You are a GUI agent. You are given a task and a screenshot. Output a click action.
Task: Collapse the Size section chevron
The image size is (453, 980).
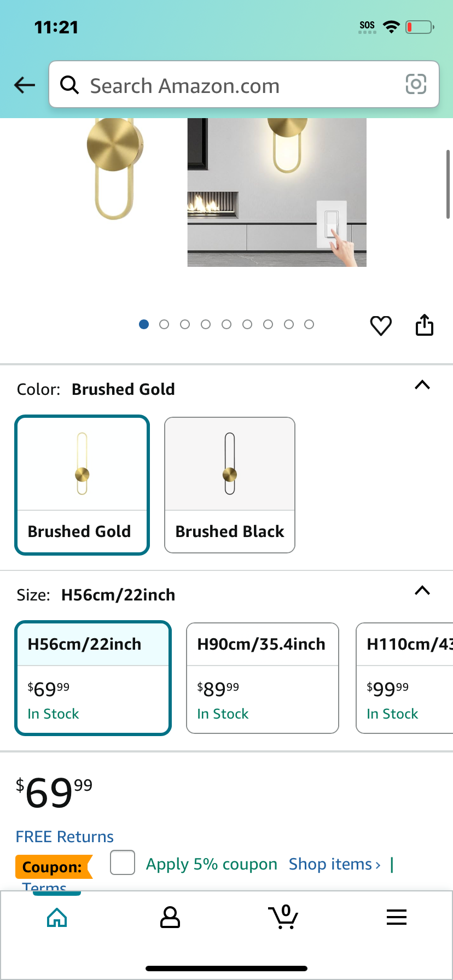(422, 591)
